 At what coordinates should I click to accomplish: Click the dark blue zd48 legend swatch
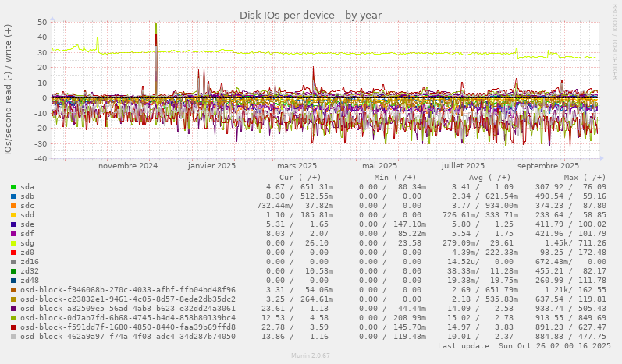(x=13, y=281)
